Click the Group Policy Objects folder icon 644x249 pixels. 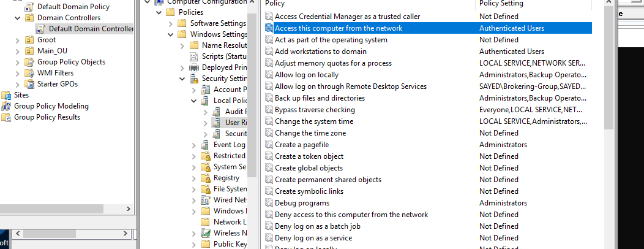click(29, 62)
